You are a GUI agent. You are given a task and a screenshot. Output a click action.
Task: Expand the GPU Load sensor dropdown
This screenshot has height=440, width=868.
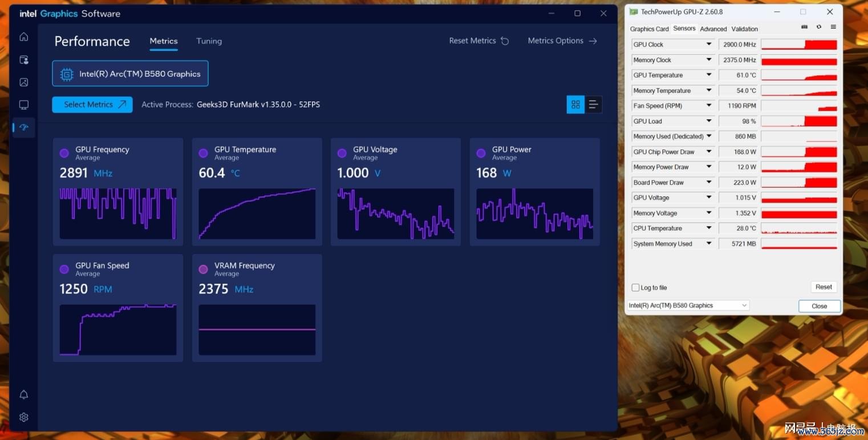pos(709,121)
